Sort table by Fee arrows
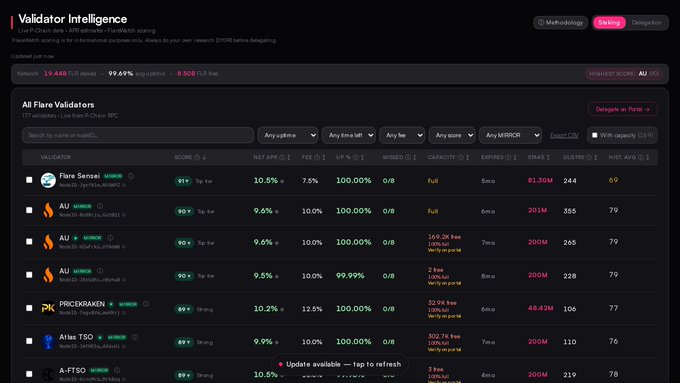The image size is (680, 383). coord(324,157)
